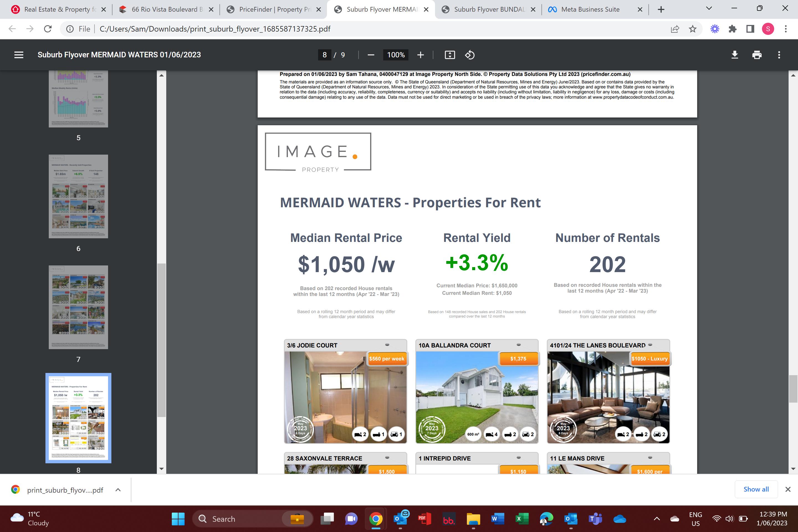Toggle the PDF sidebar menu icon

(19, 55)
